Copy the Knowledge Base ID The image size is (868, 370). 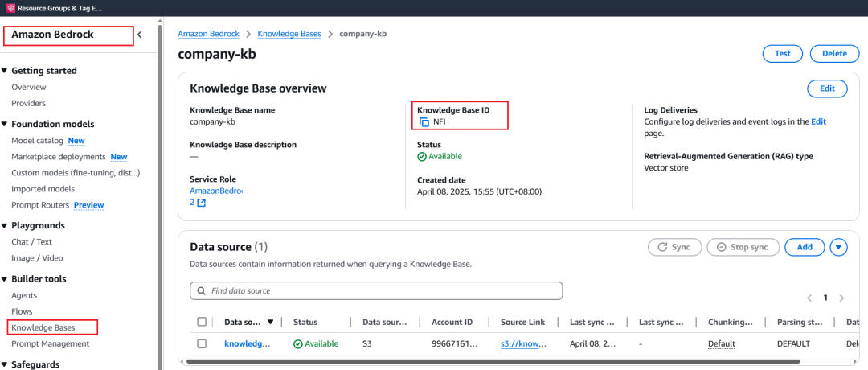(424, 122)
